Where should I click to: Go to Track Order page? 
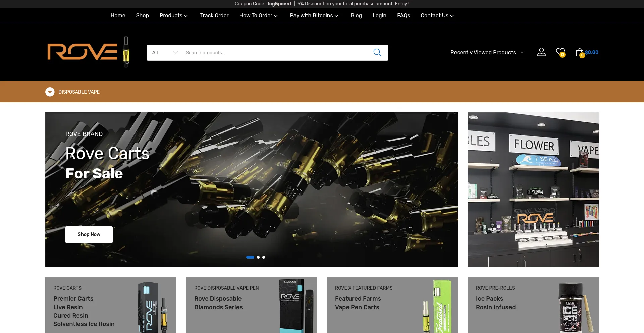(214, 16)
